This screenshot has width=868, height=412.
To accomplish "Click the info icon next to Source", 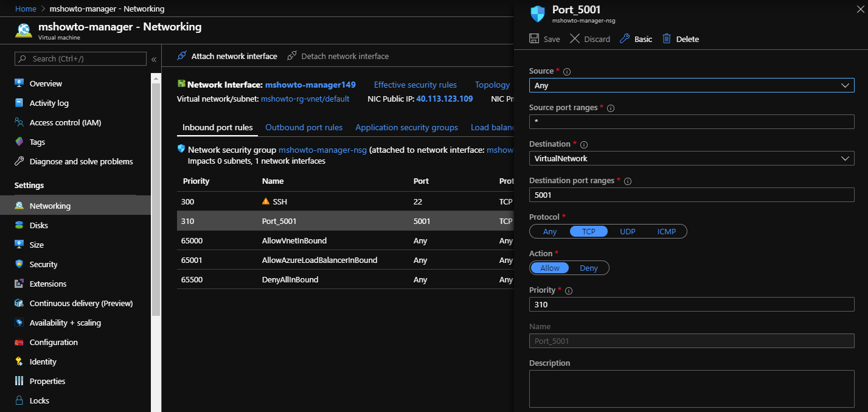I will pos(567,72).
